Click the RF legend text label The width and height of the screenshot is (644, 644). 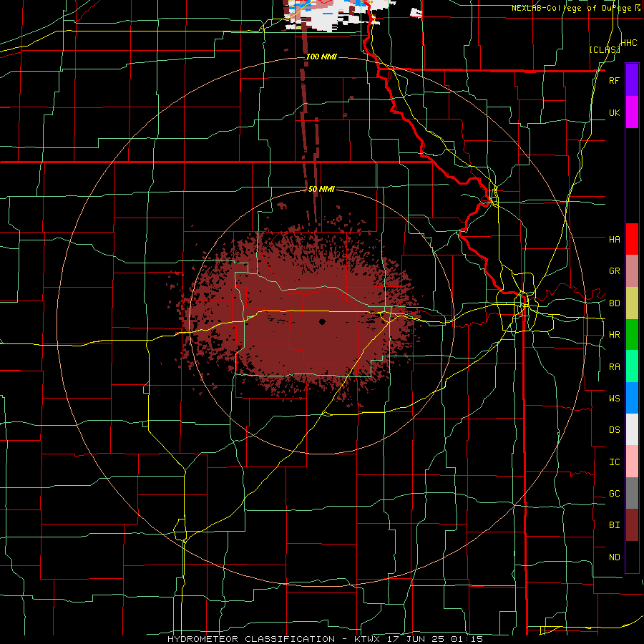tap(614, 81)
